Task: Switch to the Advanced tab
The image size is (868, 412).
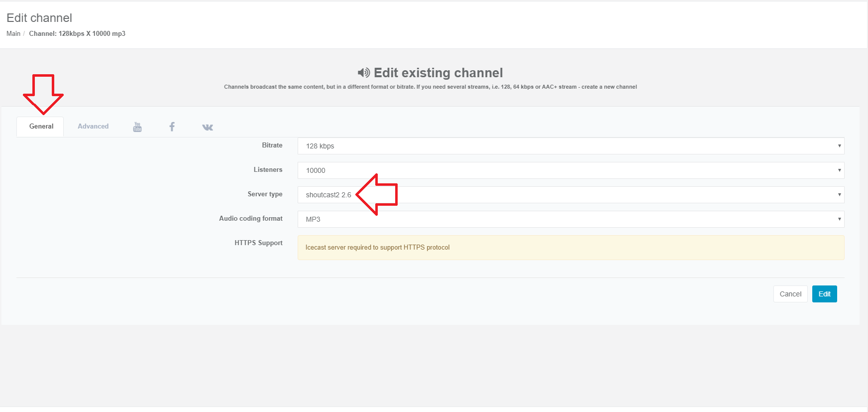Action: (93, 127)
